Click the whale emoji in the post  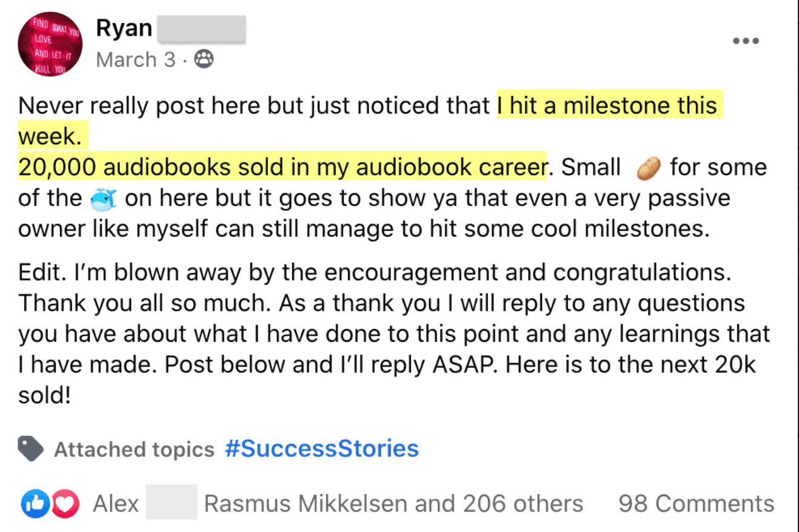click(x=102, y=199)
